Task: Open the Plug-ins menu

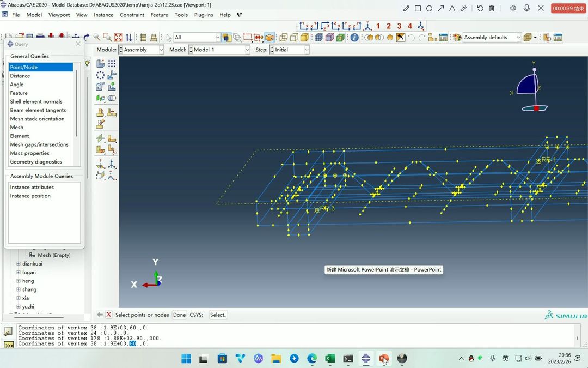Action: [x=203, y=15]
